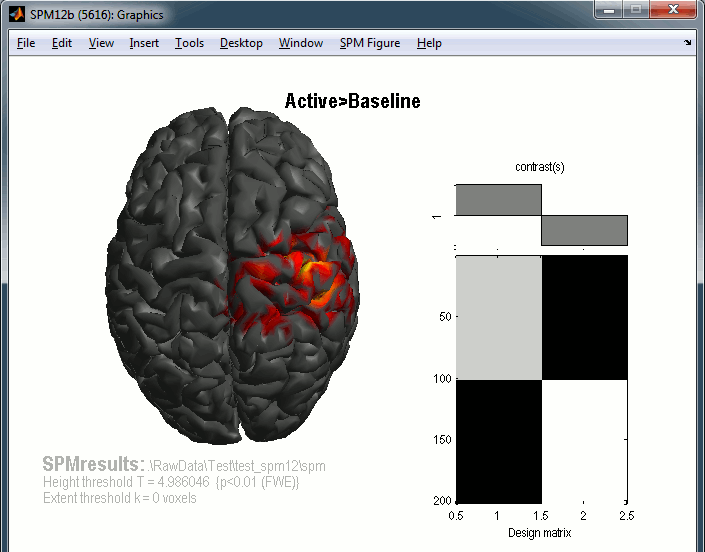Click the second gray contrast bar

point(584,230)
